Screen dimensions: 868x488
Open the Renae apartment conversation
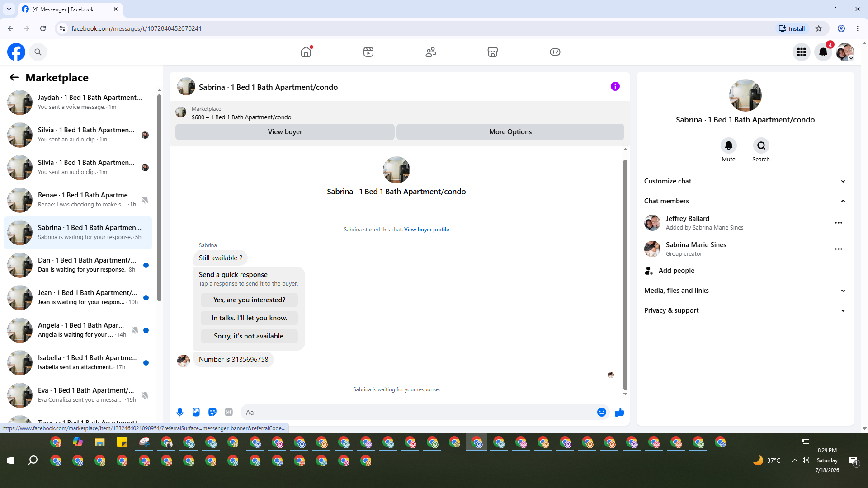pyautogui.click(x=78, y=200)
